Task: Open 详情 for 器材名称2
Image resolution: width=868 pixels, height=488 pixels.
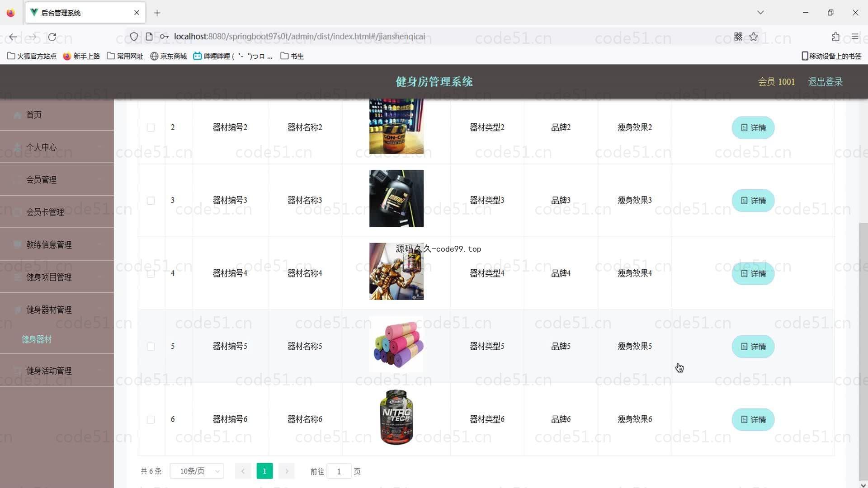Action: tap(753, 128)
